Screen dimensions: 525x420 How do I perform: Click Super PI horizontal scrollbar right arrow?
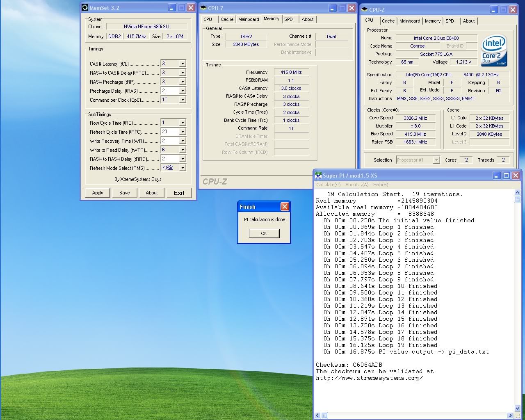[511, 415]
